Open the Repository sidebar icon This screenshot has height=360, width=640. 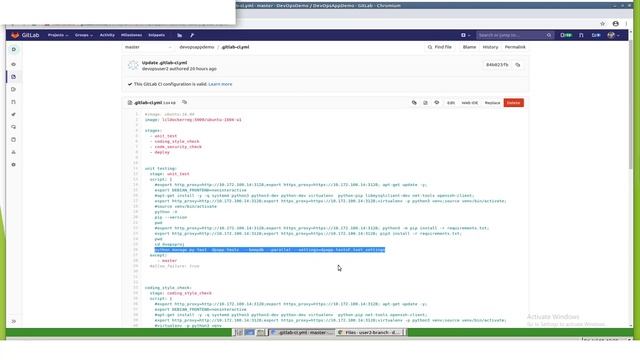coord(13,77)
